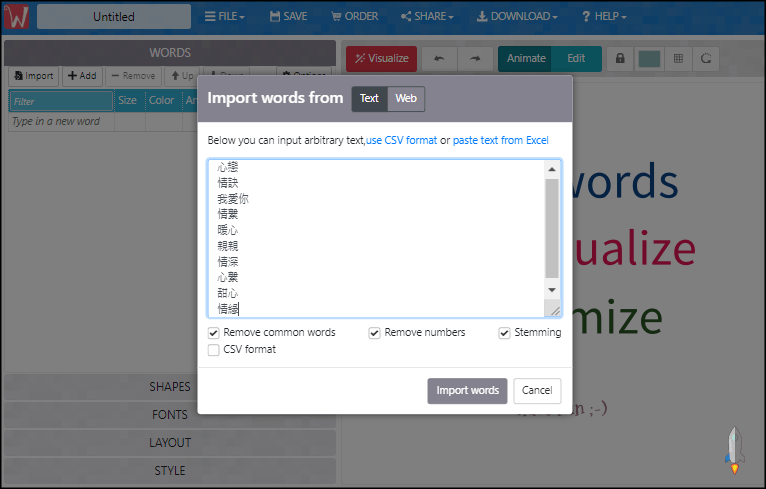The height and width of the screenshot is (489, 766).
Task: Click the refresh circular arrow icon
Action: [x=707, y=59]
